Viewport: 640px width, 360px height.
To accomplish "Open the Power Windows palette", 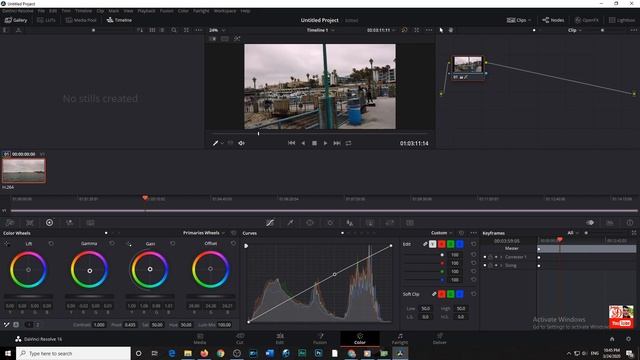I will point(310,222).
